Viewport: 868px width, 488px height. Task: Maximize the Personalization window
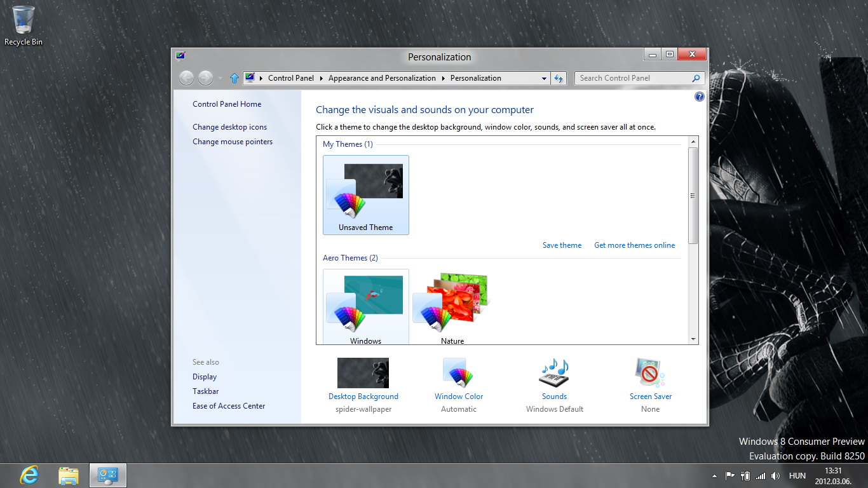click(x=669, y=55)
